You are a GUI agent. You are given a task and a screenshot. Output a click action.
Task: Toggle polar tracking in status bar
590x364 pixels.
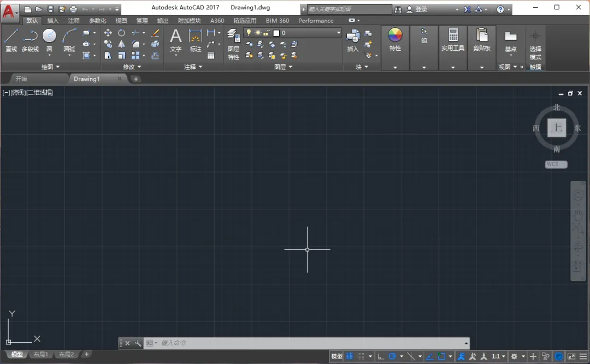pos(392,356)
